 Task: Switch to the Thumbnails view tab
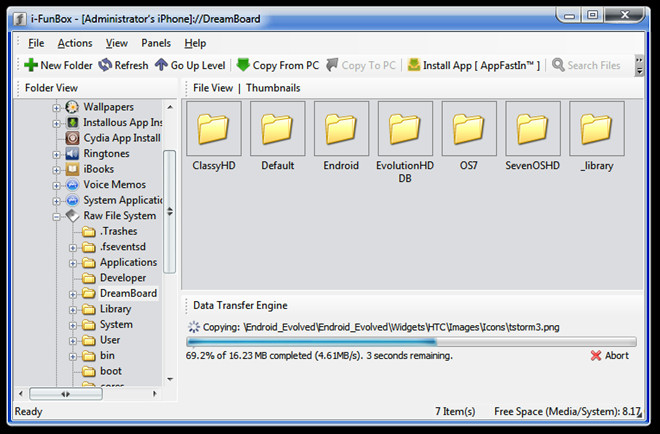(x=273, y=88)
